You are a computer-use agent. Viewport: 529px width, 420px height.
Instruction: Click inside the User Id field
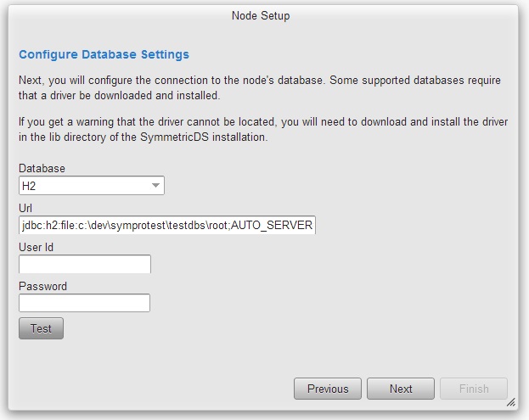[85, 264]
